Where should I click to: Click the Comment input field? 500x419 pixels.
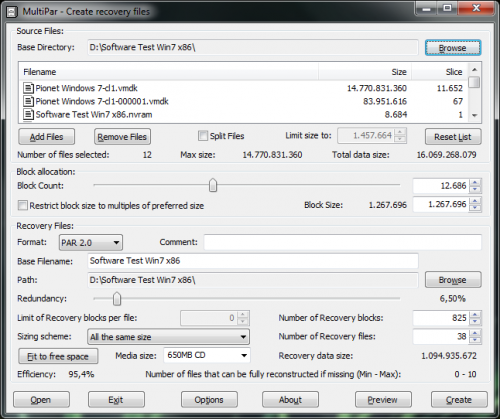pos(343,242)
